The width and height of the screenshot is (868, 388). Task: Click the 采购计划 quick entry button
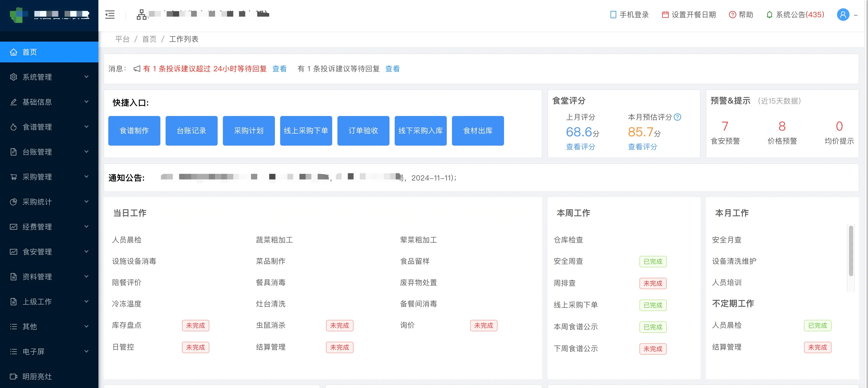(249, 131)
